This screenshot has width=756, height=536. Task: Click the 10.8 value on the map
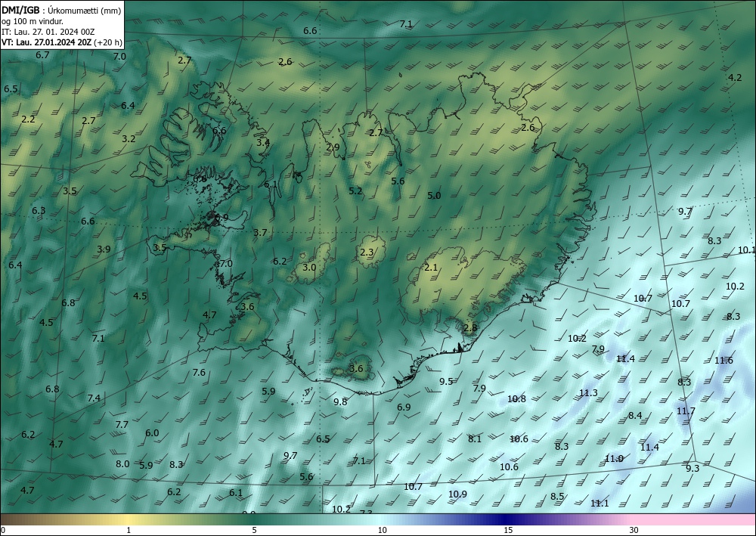[516, 398]
